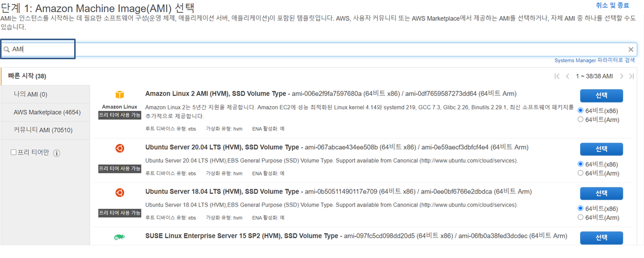Screen dimensions: 644x258
Task: Click Ubuntu Server 20.04 LTS title
Action: (x=222, y=147)
